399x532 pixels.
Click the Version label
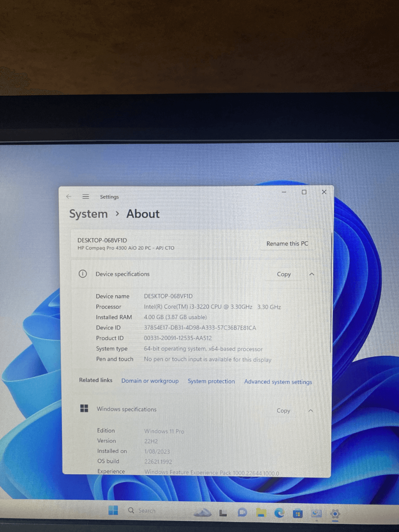coord(106,441)
